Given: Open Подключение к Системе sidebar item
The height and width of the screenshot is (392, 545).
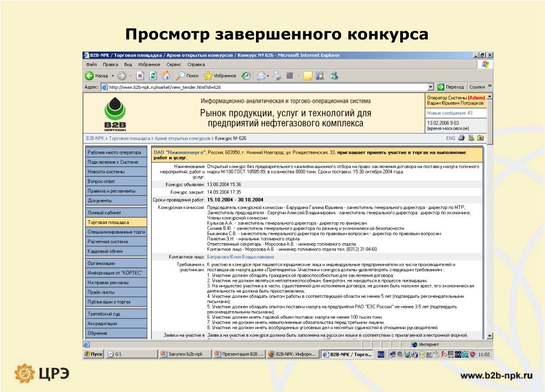Looking at the screenshot, I should pos(116,162).
